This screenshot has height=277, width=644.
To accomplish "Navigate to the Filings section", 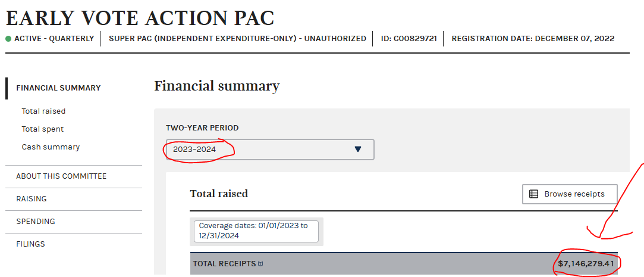I will (x=30, y=244).
